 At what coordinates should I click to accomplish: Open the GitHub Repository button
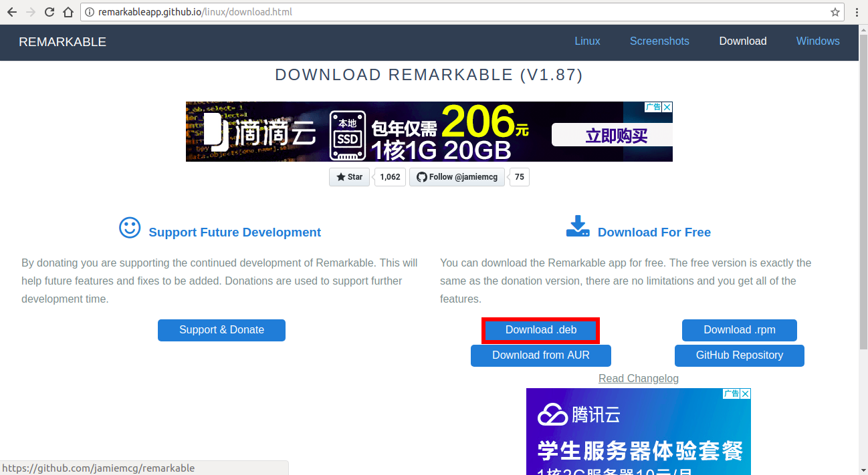click(x=740, y=355)
